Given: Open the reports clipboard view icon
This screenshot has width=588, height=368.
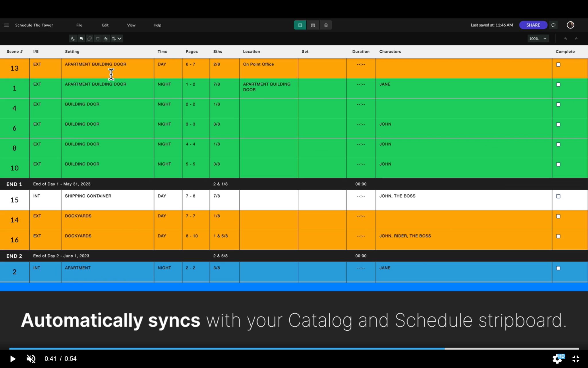Looking at the screenshot, I should coord(326,25).
